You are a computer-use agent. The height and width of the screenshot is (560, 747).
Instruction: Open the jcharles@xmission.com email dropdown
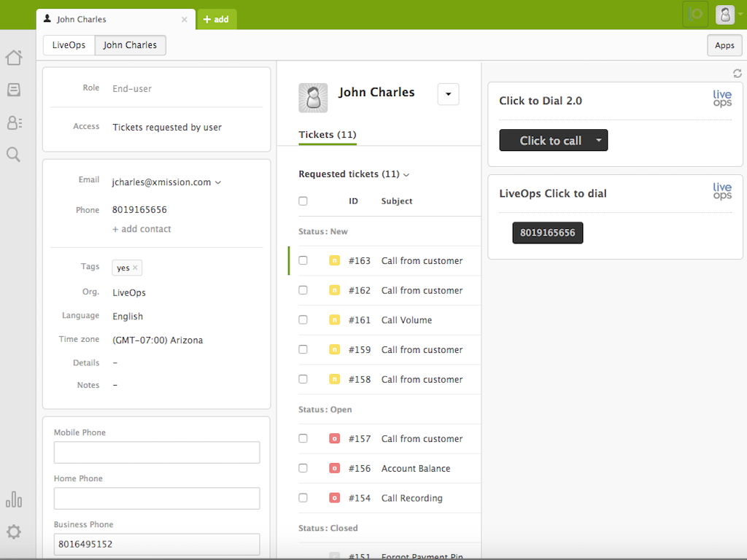click(x=217, y=182)
